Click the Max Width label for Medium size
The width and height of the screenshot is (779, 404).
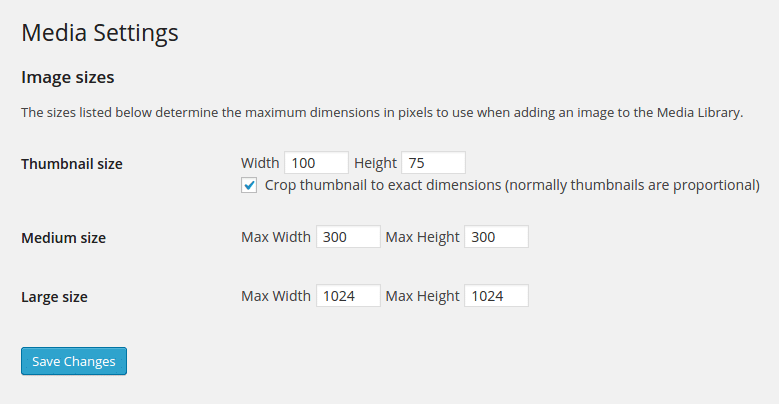276,237
